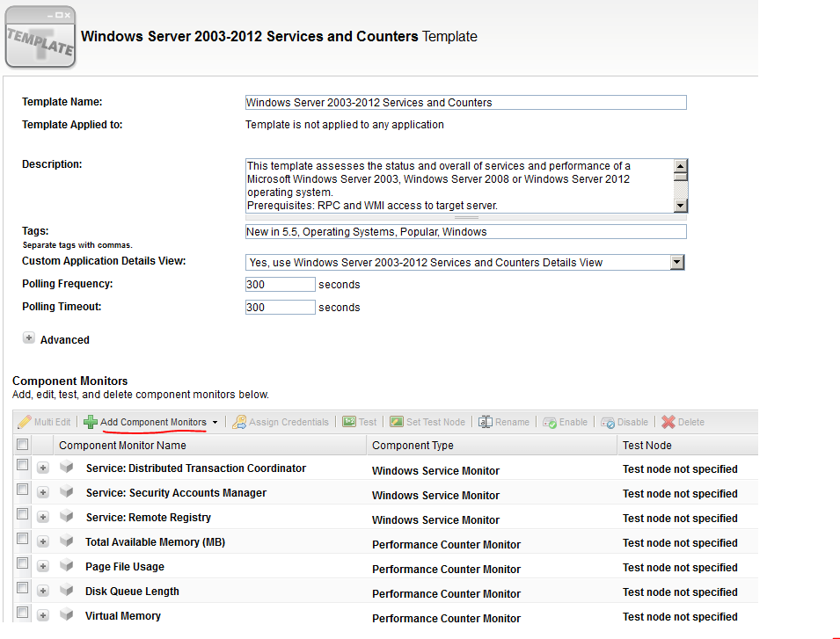The height and width of the screenshot is (639, 840).
Task: Open Add Component Monitors dropdown arrow
Action: 215,422
